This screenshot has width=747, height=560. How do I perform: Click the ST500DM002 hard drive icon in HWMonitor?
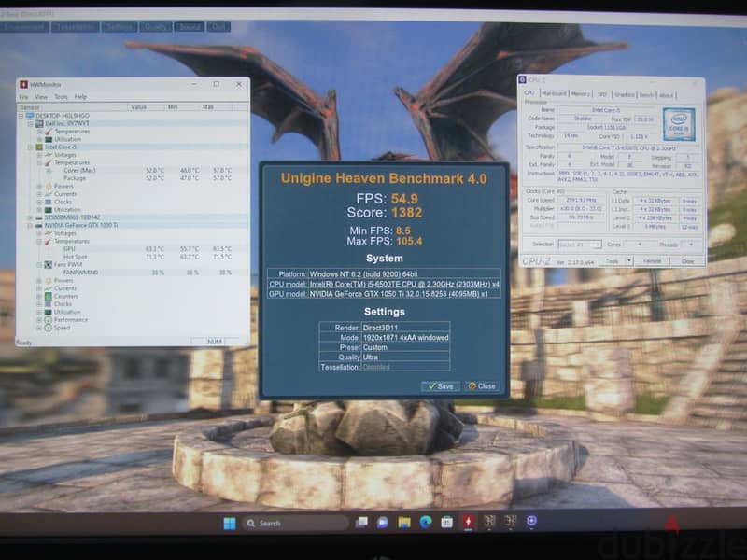[x=39, y=217]
